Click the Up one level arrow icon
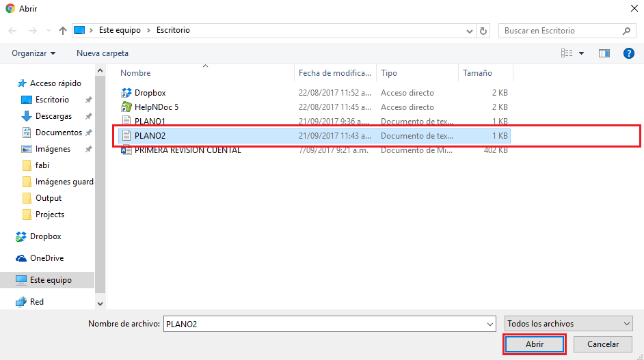 pyautogui.click(x=63, y=31)
